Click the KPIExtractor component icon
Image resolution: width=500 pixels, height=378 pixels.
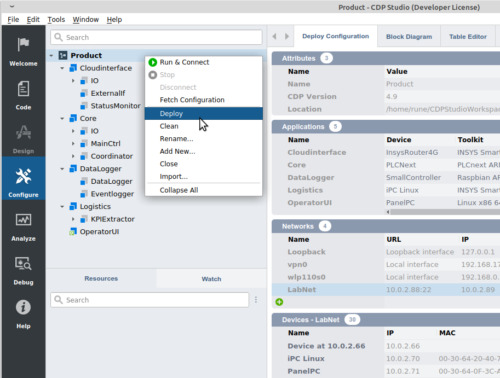84,219
